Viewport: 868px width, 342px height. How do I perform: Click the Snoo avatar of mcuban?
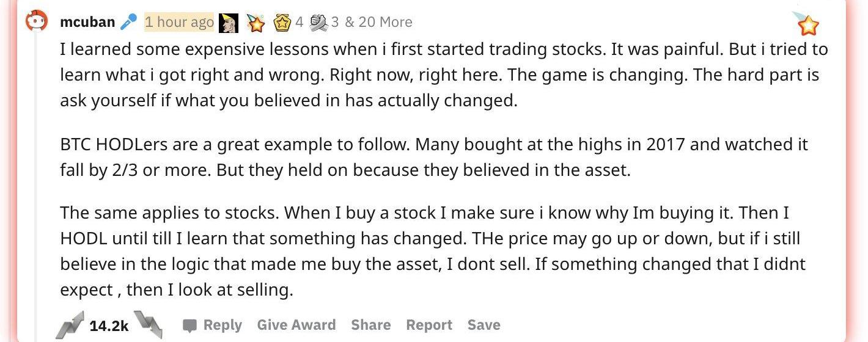pos(35,22)
